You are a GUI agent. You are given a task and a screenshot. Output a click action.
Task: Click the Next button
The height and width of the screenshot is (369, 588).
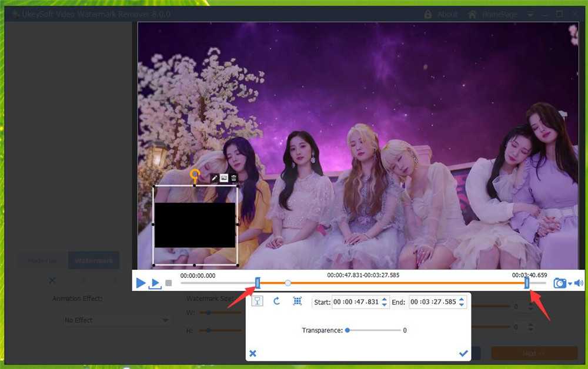pos(534,353)
